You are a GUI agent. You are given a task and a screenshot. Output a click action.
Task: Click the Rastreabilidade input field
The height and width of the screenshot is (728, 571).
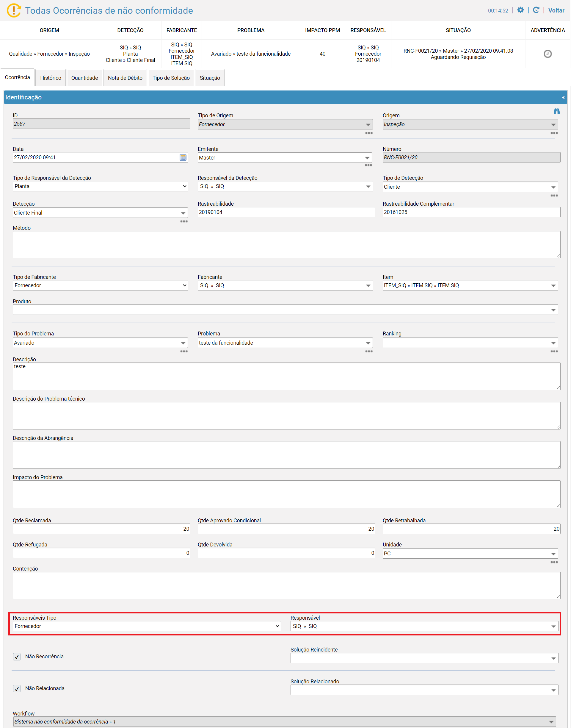286,212
